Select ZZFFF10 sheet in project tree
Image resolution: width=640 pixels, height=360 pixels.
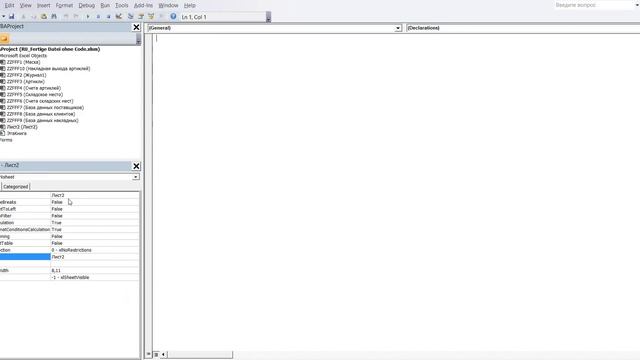[x=48, y=69]
